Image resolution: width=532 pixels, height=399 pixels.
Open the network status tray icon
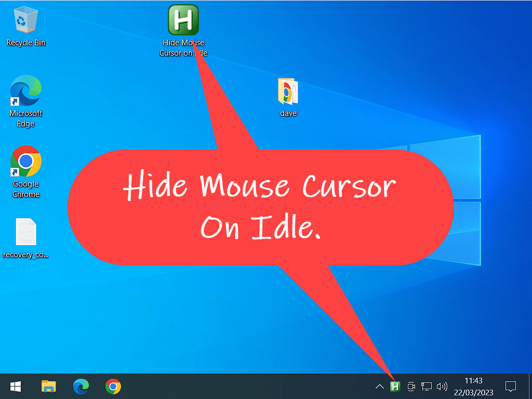point(427,387)
